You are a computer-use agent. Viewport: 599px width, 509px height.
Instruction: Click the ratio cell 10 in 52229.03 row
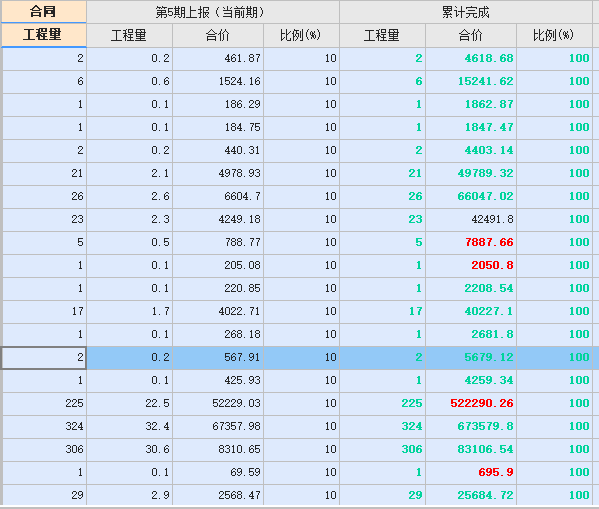[301, 403]
